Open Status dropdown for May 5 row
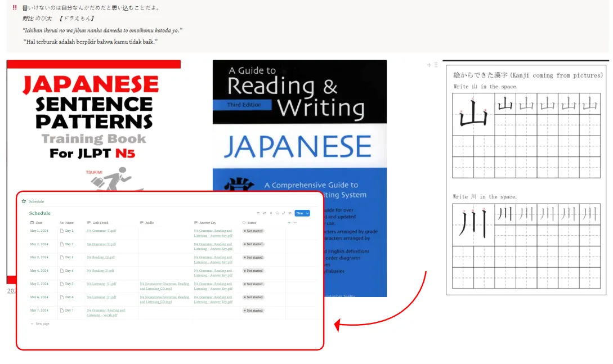 [x=254, y=284]
